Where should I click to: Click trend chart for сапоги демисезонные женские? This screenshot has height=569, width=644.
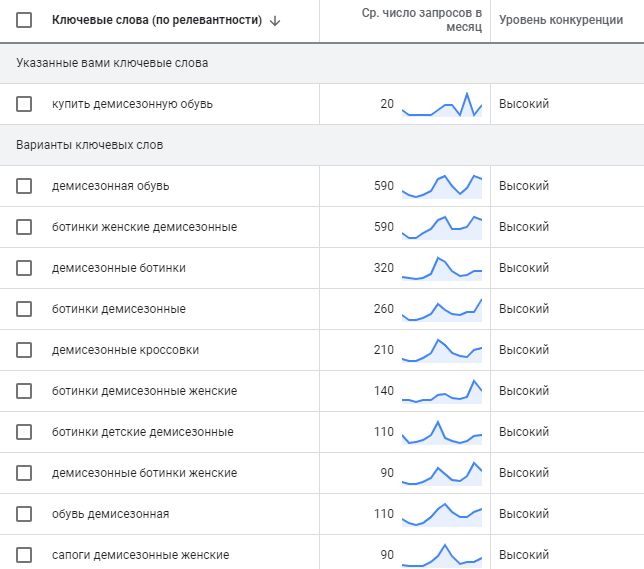tap(442, 555)
